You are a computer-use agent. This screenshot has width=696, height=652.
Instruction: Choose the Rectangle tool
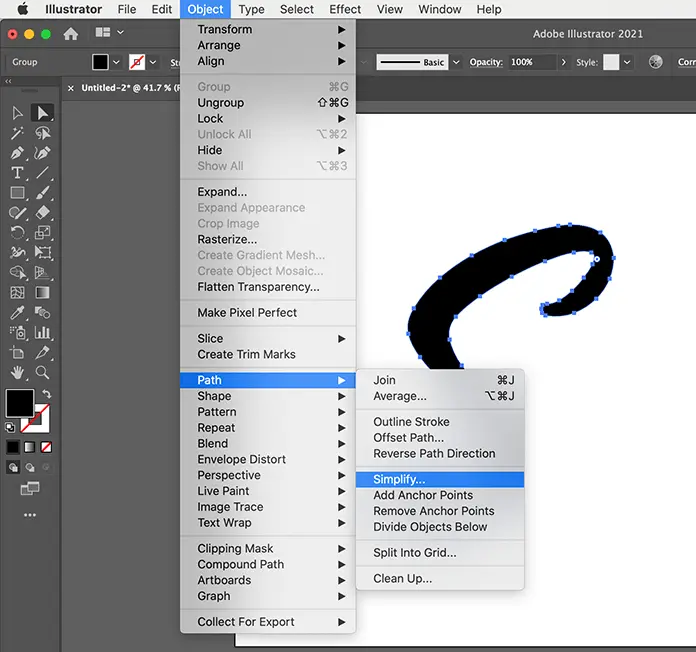(x=17, y=193)
